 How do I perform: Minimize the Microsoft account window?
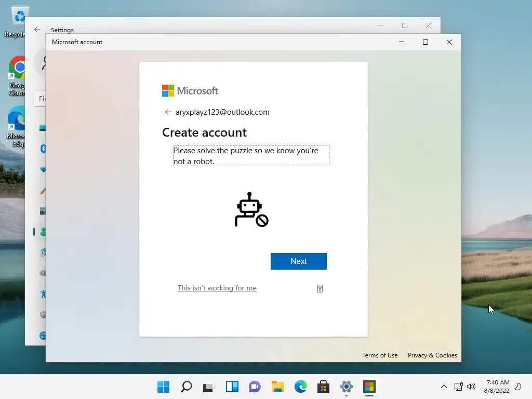[402, 42]
